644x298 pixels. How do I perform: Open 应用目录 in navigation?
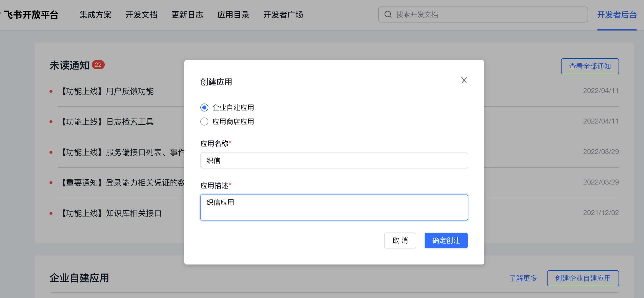click(233, 15)
